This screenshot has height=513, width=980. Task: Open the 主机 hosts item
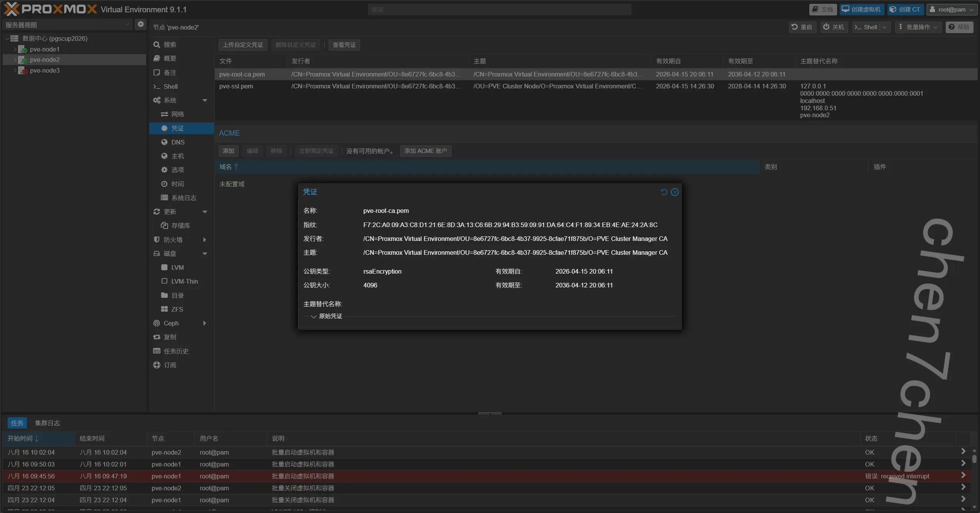point(181,156)
